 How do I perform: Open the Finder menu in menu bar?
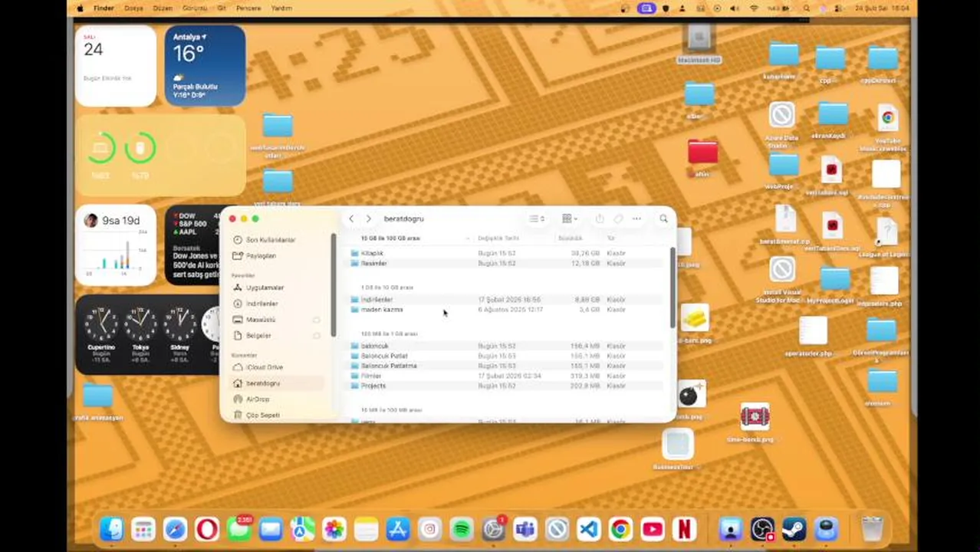[x=104, y=8]
